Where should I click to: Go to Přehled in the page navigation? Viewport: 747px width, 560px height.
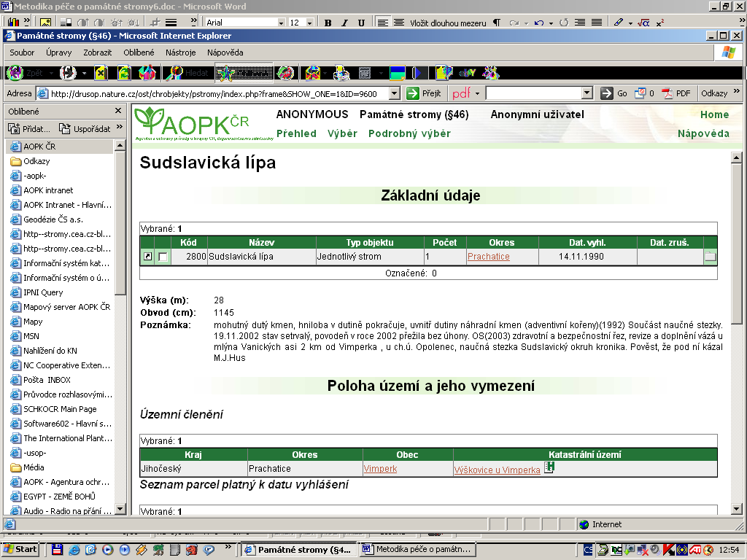click(296, 133)
